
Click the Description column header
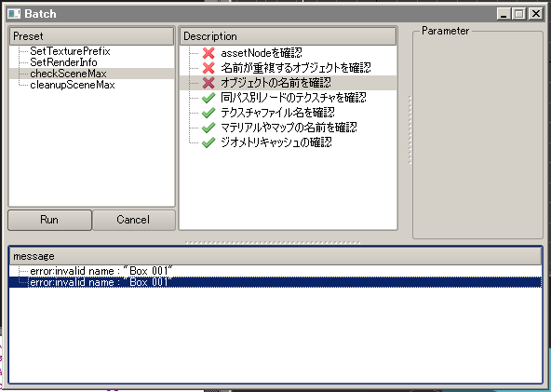[x=288, y=36]
